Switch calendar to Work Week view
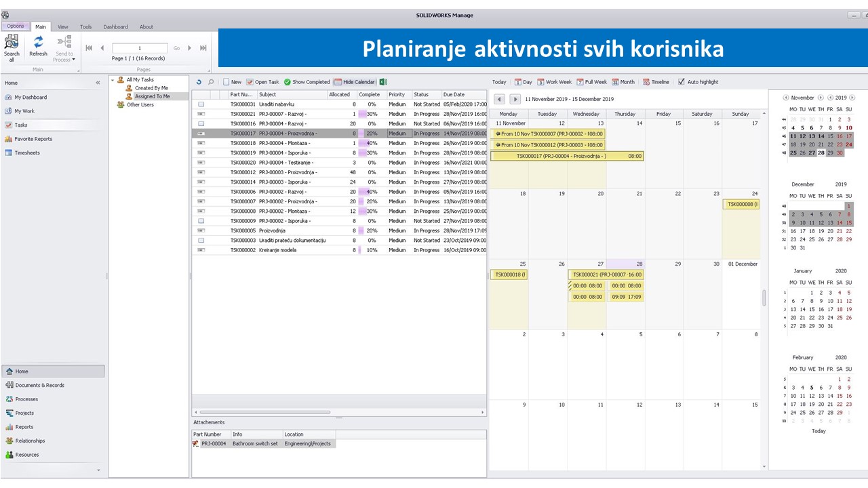868x488 pixels. click(554, 82)
